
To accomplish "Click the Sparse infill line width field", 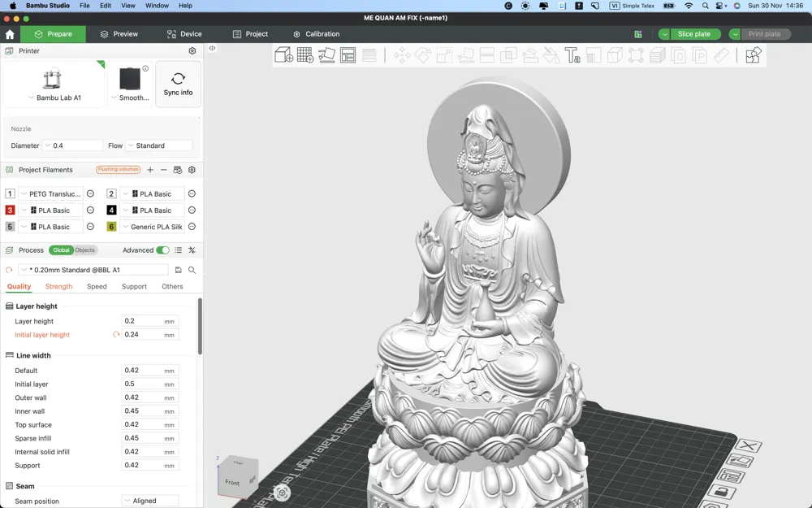I will click(150, 439).
